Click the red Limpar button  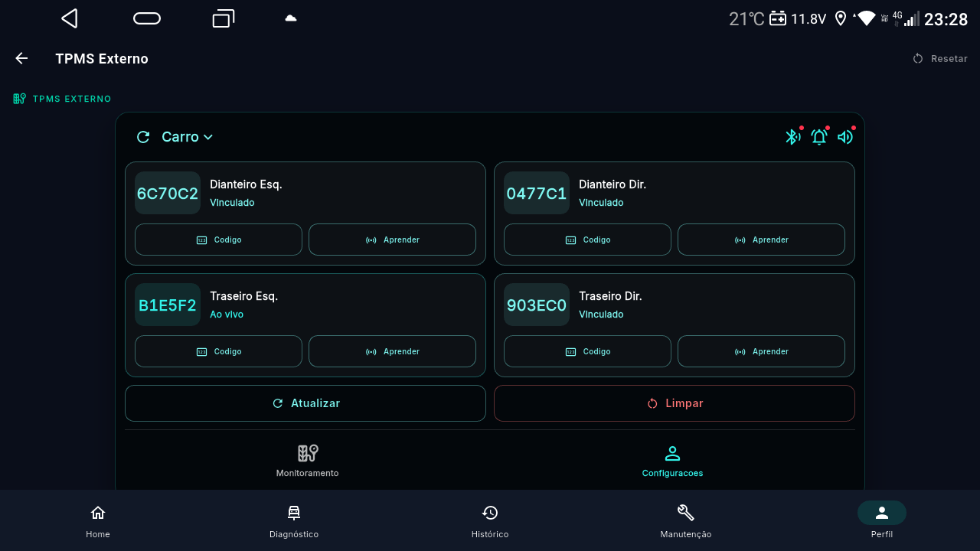(x=675, y=403)
